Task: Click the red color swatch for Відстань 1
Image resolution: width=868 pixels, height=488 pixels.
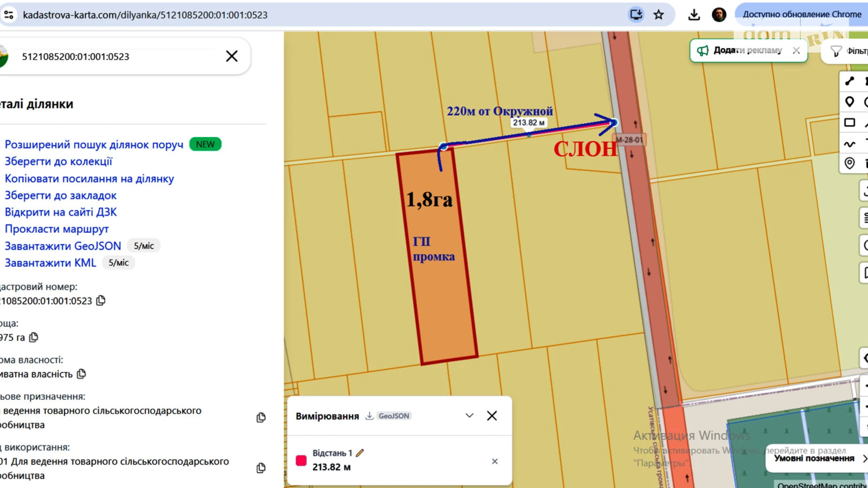Action: pos(301,460)
